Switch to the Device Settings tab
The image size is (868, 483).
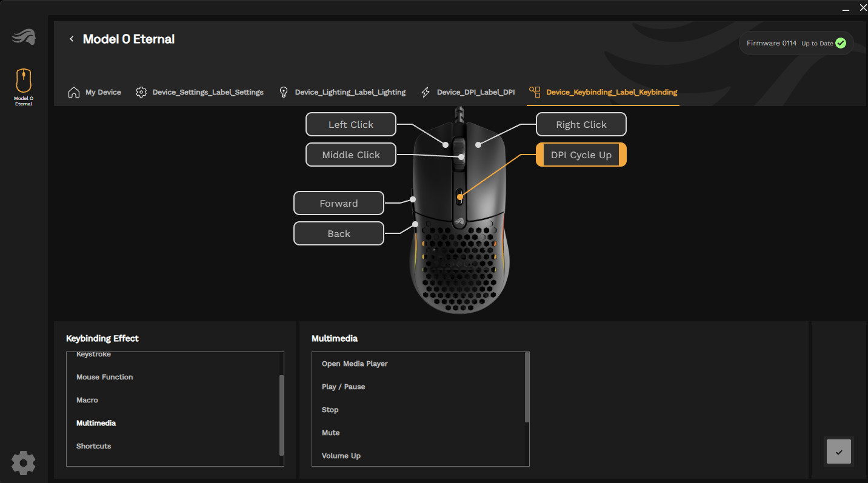point(199,92)
